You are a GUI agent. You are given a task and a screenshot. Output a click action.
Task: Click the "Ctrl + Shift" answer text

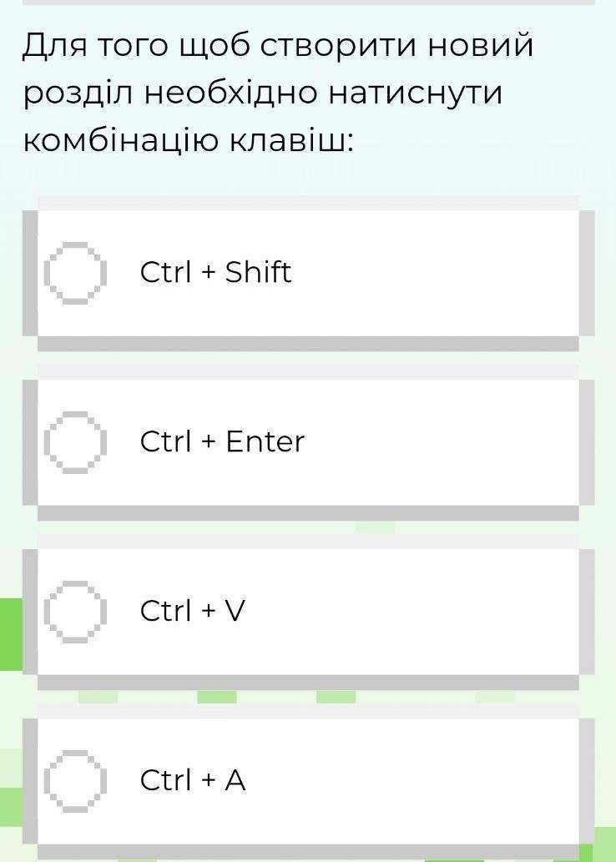(x=215, y=272)
